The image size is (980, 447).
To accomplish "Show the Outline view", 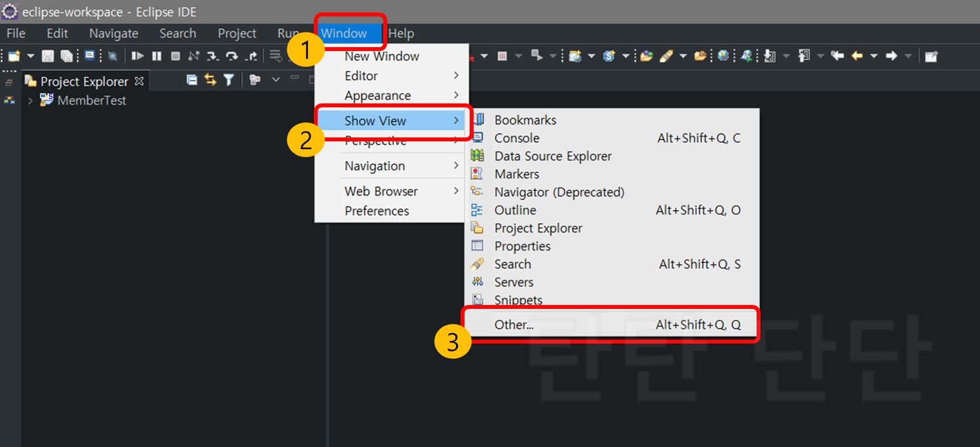I will 612,210.
